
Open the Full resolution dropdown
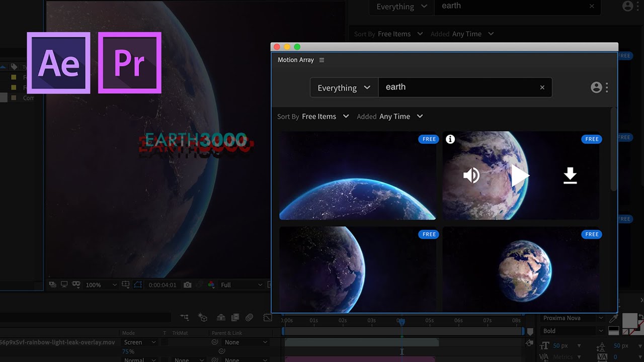pyautogui.click(x=242, y=285)
